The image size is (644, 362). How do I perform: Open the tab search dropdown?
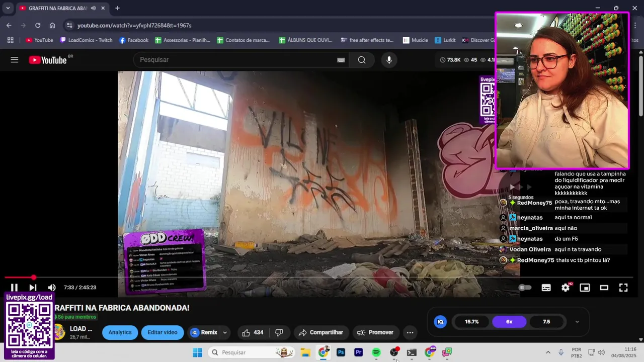[x=8, y=8]
